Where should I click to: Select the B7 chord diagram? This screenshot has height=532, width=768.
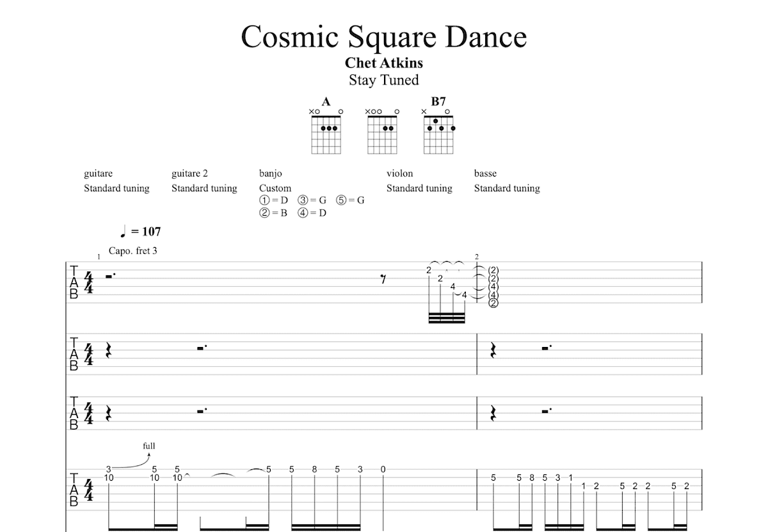click(438, 132)
